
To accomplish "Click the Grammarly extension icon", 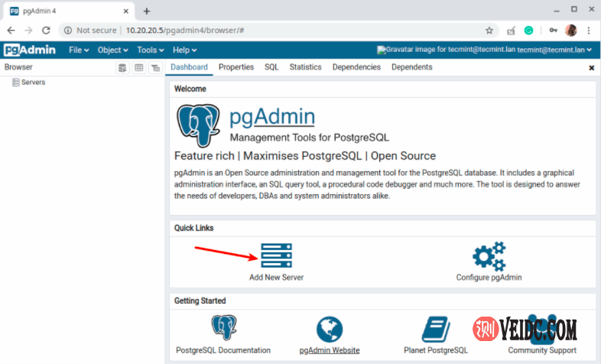I will pyautogui.click(x=528, y=31).
